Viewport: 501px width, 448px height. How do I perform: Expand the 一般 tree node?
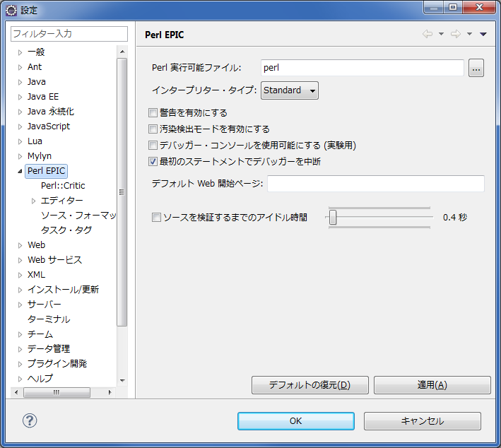pyautogui.click(x=20, y=52)
